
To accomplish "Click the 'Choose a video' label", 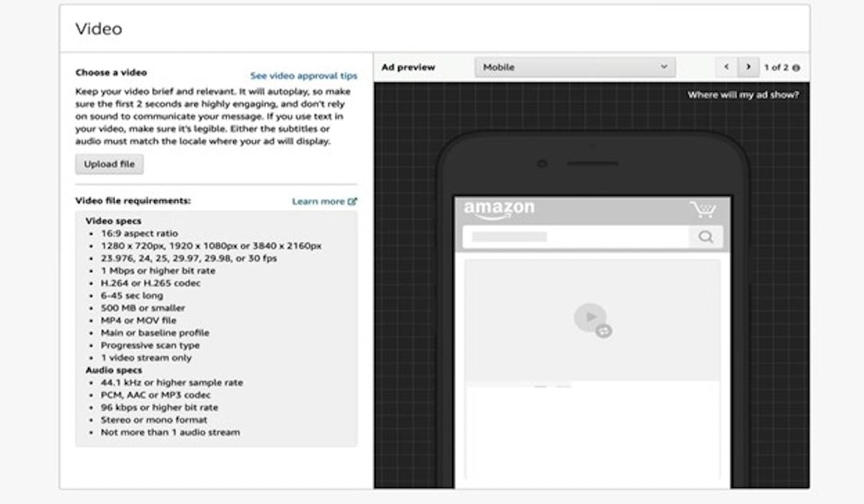I will [x=111, y=73].
